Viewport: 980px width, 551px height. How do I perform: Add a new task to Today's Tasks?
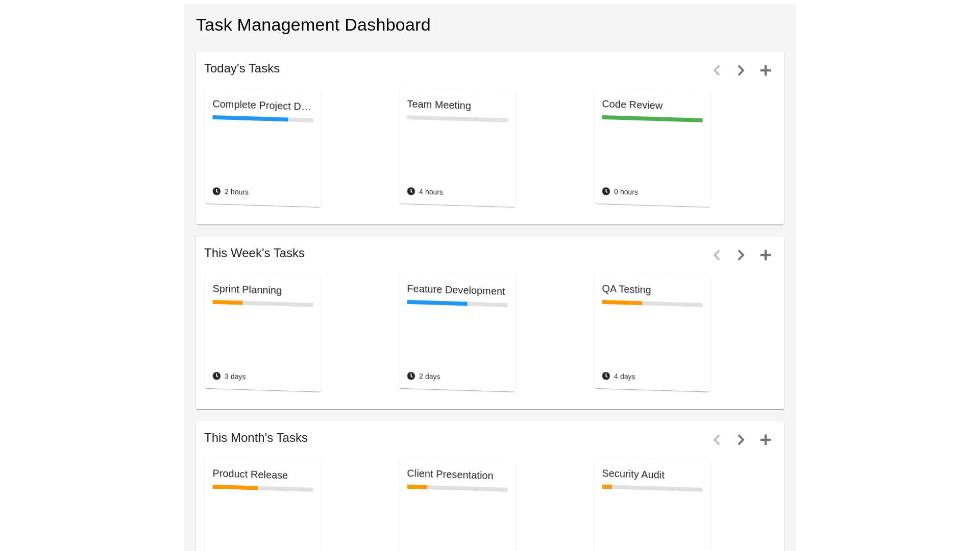tap(765, 70)
